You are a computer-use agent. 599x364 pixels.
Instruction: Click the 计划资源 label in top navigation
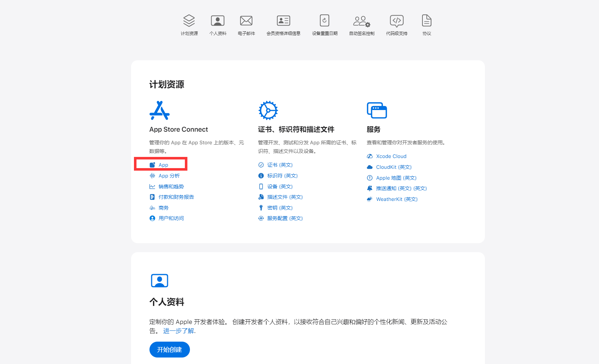pyautogui.click(x=189, y=34)
